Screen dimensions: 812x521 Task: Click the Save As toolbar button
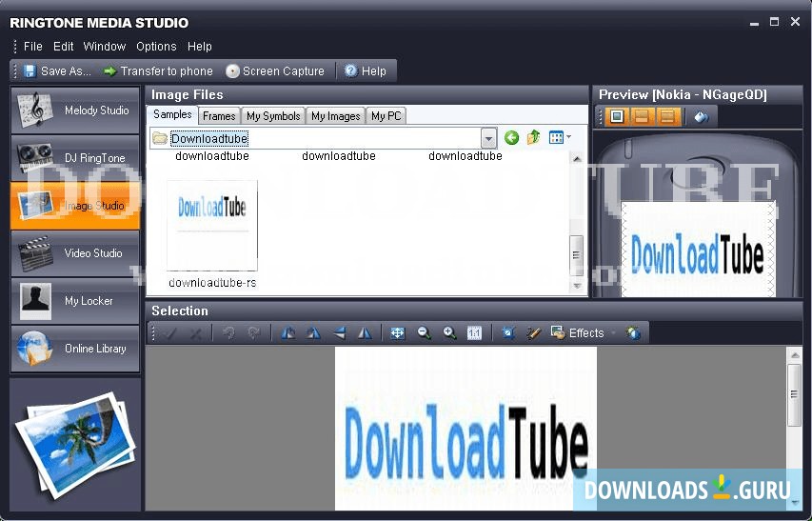[x=57, y=70]
